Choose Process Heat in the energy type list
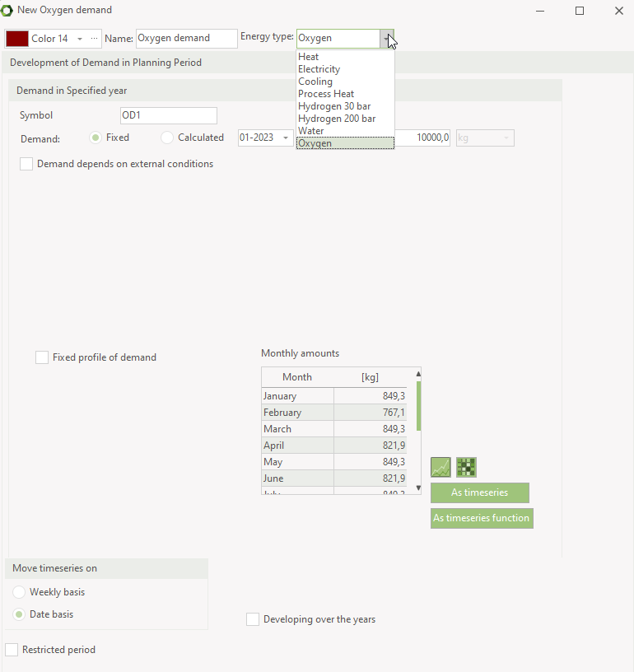The height and width of the screenshot is (672, 634). pos(326,94)
